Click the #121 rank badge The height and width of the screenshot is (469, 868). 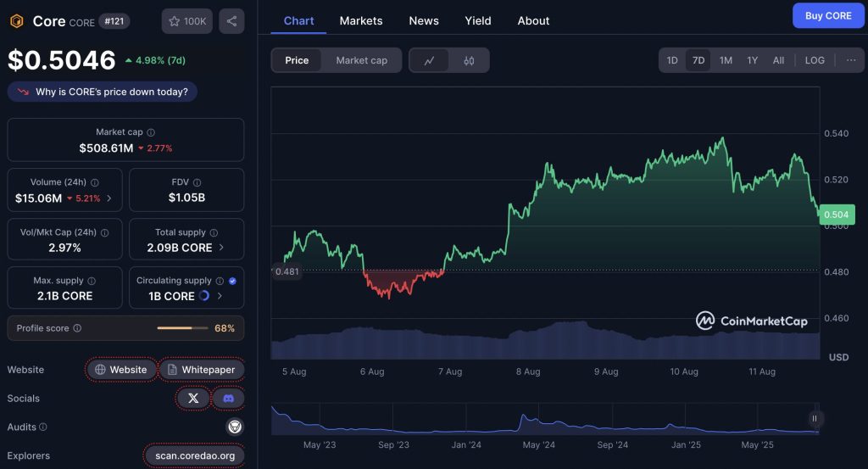pos(114,21)
